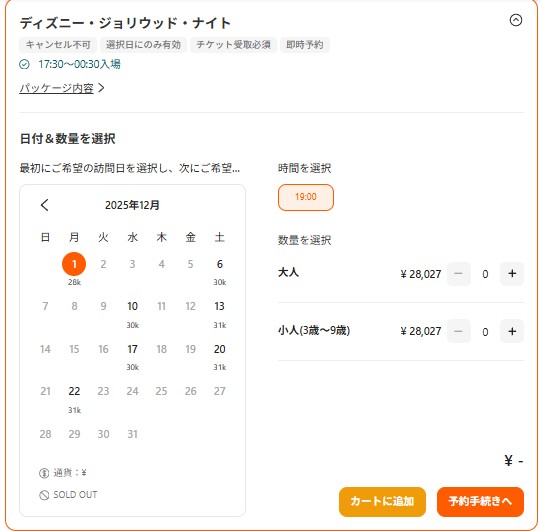Decrease 大人 ticket quantity with minus
The height and width of the screenshot is (531, 541).
(x=458, y=274)
